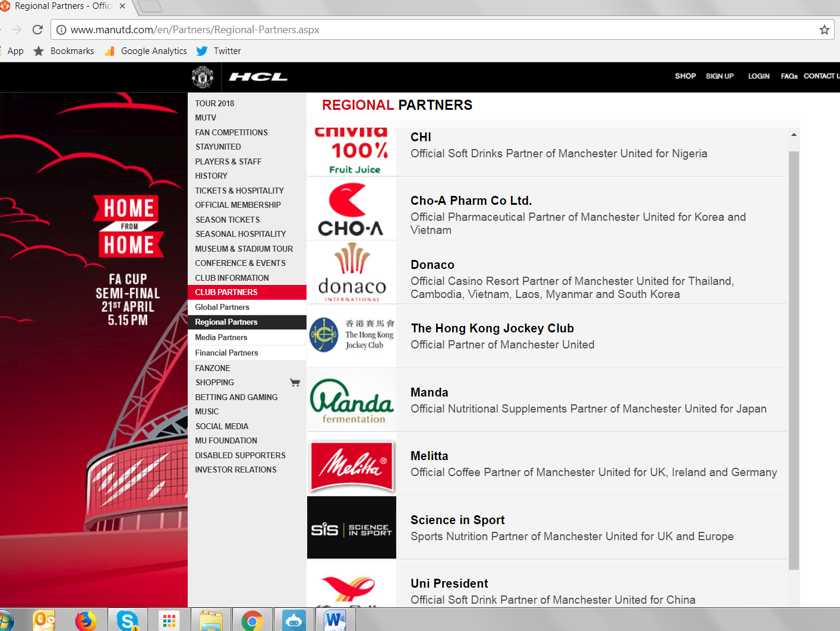The height and width of the screenshot is (631, 840).
Task: Open the colored grid app in taskbar
Action: click(169, 621)
